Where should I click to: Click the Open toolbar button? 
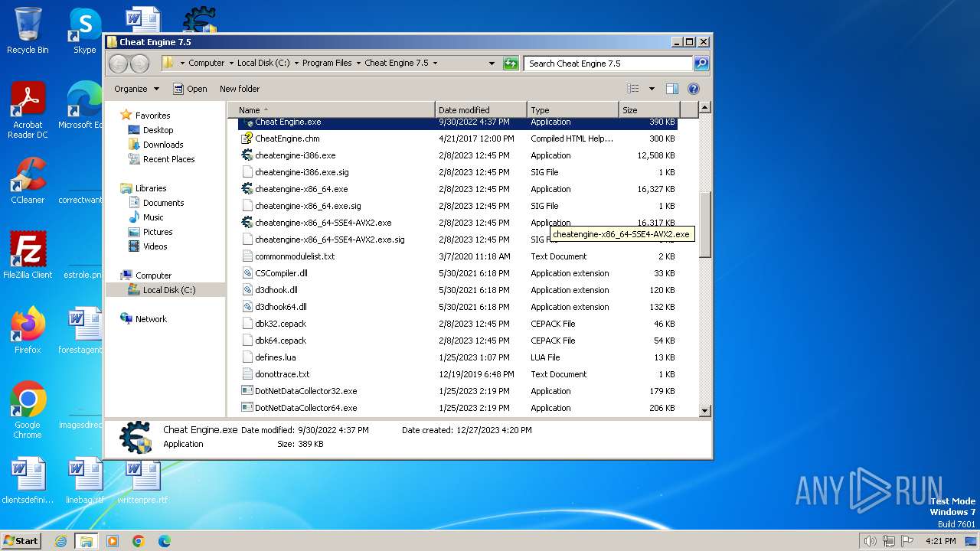click(x=190, y=89)
